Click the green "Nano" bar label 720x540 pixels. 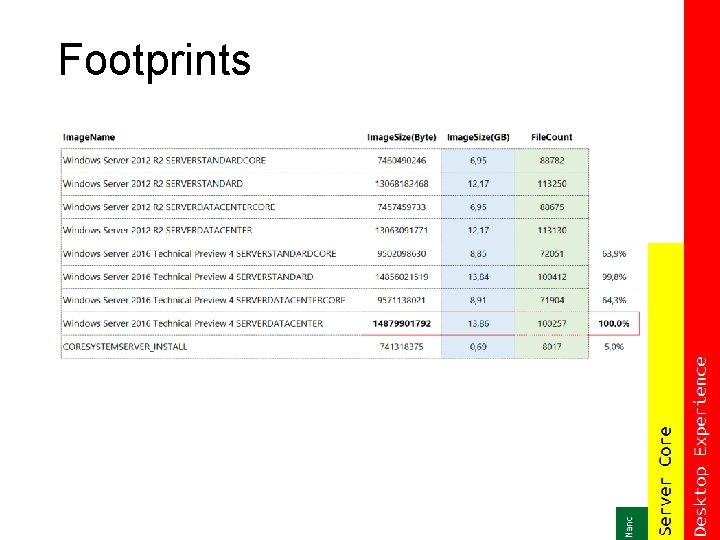coord(630,527)
